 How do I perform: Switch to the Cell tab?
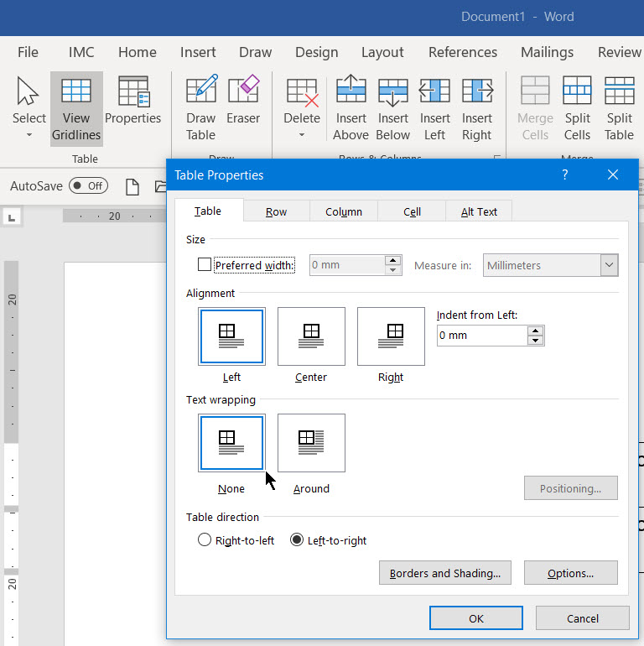click(412, 211)
